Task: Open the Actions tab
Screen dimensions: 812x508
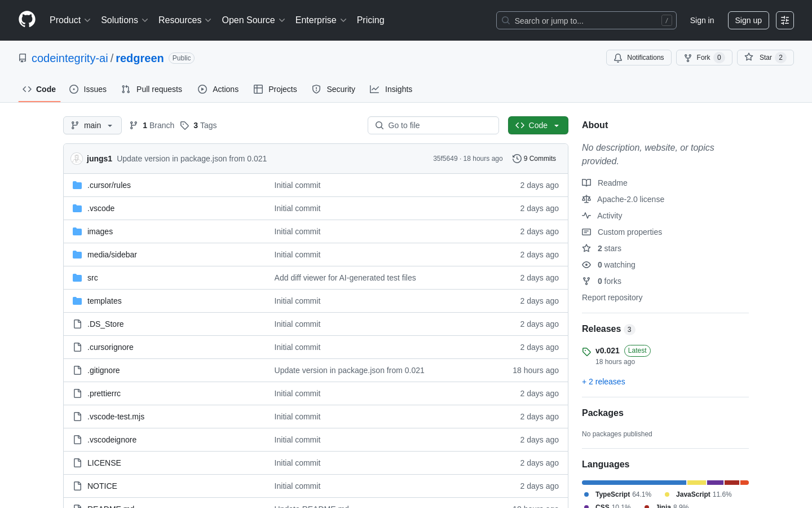Action: coord(218,89)
